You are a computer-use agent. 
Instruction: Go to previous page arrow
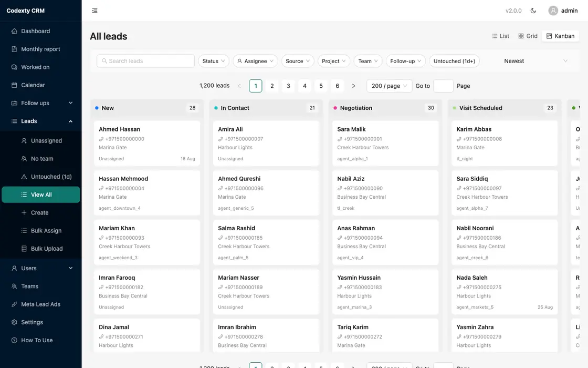click(x=239, y=86)
